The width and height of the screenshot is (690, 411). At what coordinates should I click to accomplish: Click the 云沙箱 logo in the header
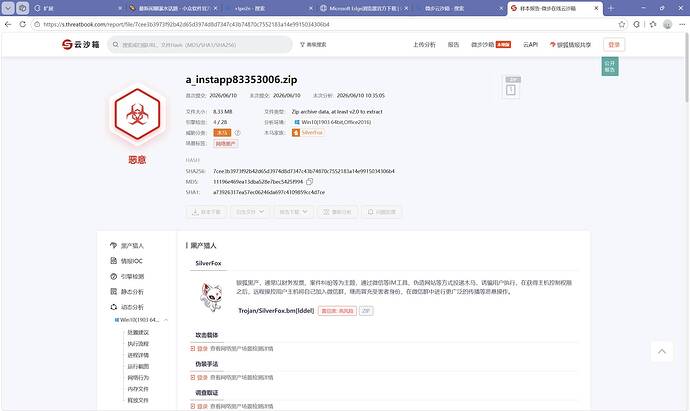[81, 44]
